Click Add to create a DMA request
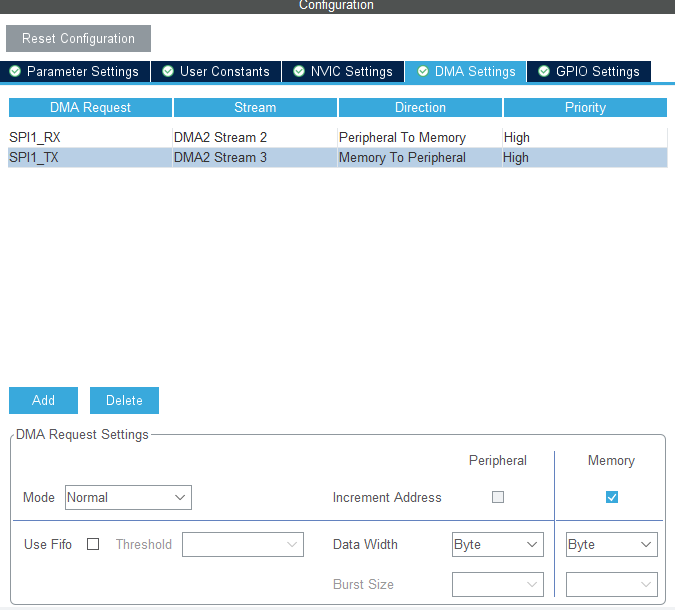 pos(43,400)
